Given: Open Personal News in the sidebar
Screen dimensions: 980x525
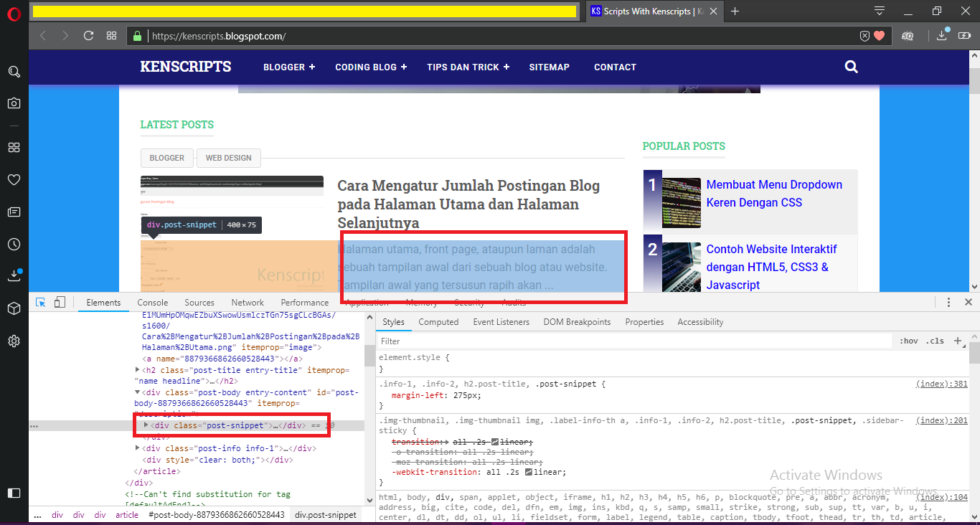Looking at the screenshot, I should [14, 212].
